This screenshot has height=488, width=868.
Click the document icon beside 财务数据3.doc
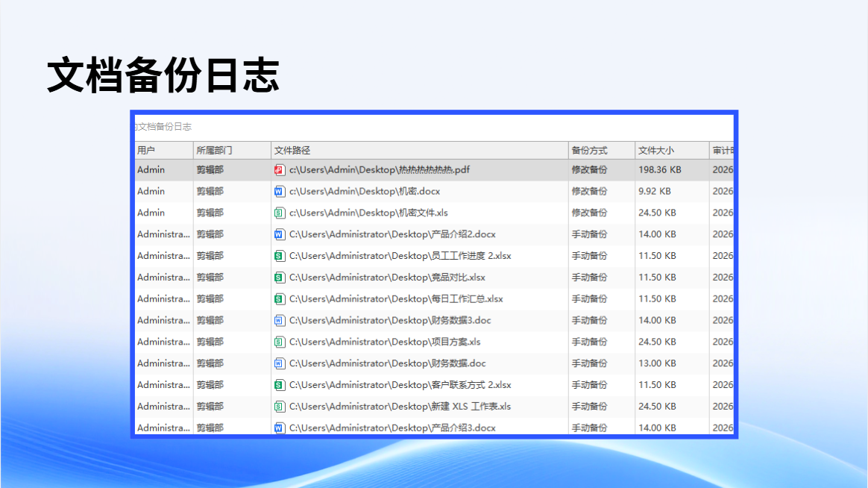[280, 321]
